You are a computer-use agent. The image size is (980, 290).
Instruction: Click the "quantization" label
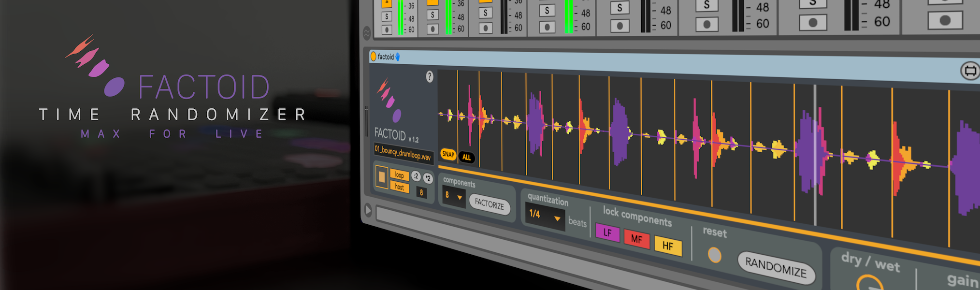pyautogui.click(x=548, y=199)
